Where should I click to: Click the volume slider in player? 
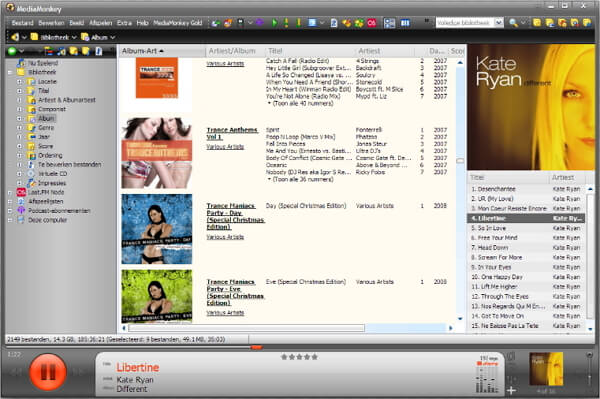[589, 373]
